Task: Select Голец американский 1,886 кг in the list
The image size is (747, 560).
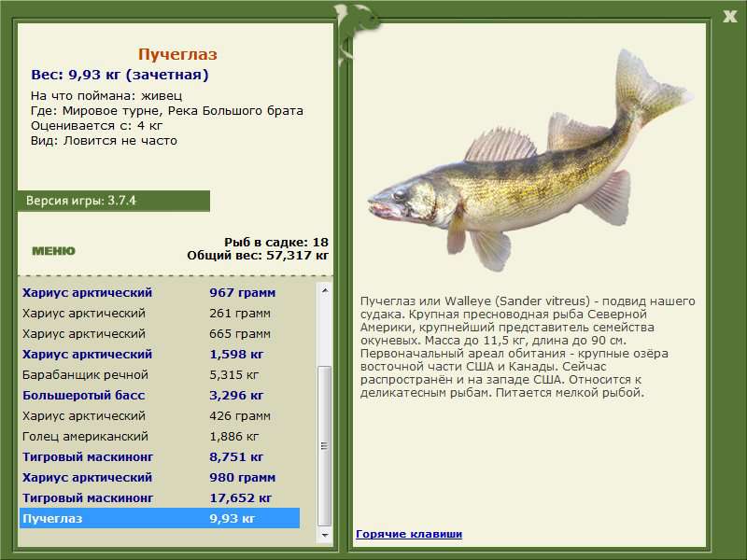Action: coord(160,436)
